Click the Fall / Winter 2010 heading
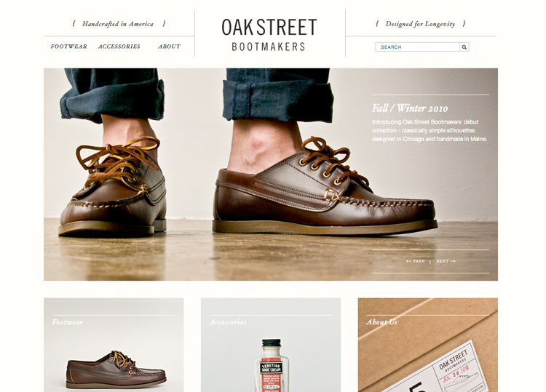The width and height of the screenshot is (546, 392). click(x=410, y=108)
